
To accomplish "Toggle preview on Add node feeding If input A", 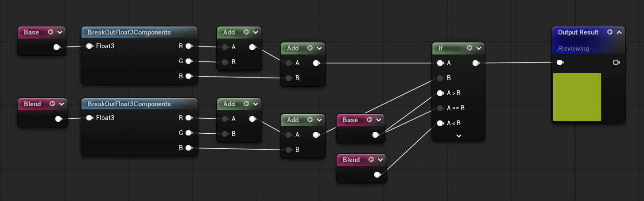I will tap(310, 48).
